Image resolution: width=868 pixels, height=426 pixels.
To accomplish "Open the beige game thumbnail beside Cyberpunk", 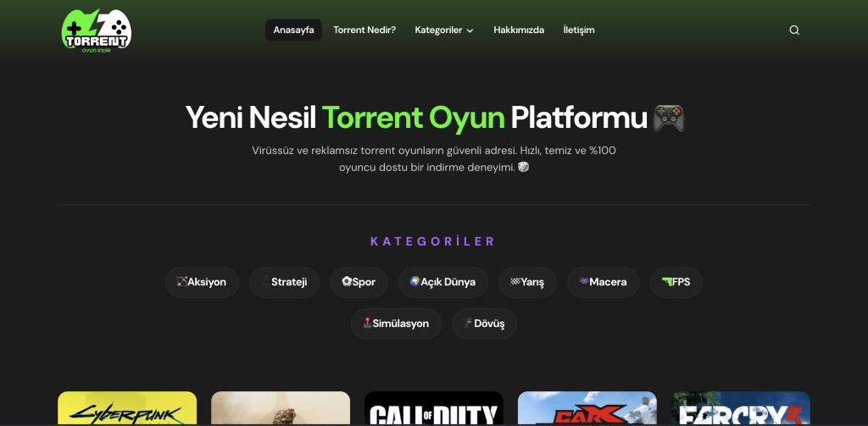I will [281, 408].
